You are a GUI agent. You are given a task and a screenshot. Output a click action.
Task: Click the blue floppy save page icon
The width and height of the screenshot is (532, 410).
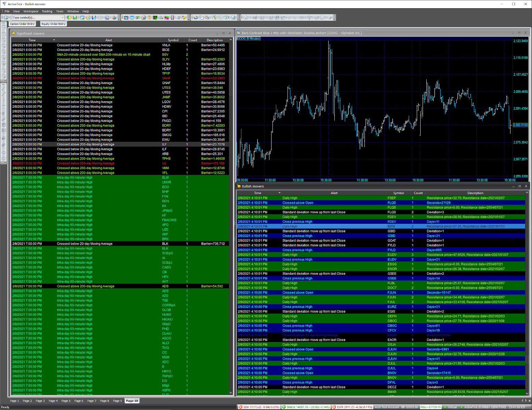tap(94, 17)
